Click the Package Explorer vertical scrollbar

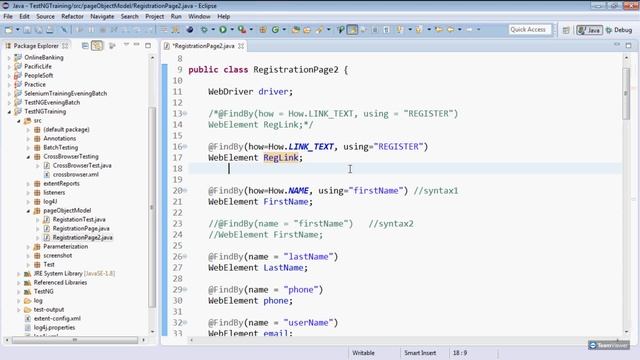coord(152,206)
